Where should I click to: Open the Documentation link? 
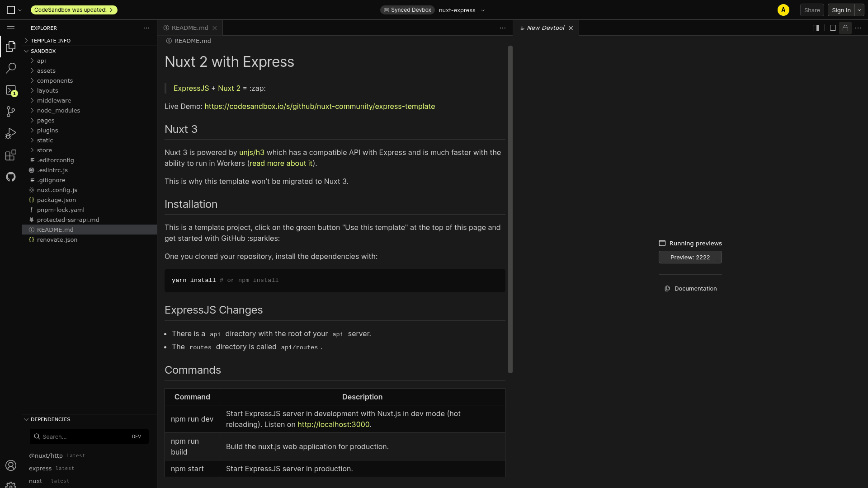tap(695, 289)
